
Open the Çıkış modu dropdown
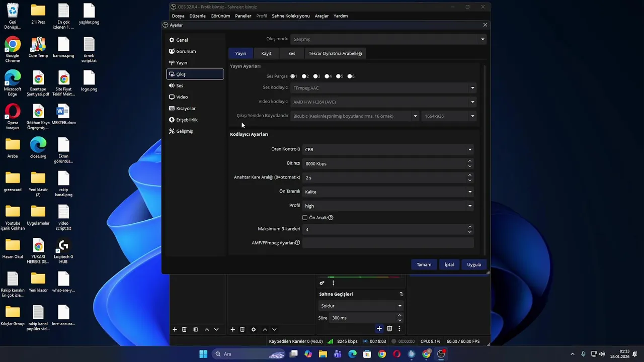pyautogui.click(x=388, y=39)
